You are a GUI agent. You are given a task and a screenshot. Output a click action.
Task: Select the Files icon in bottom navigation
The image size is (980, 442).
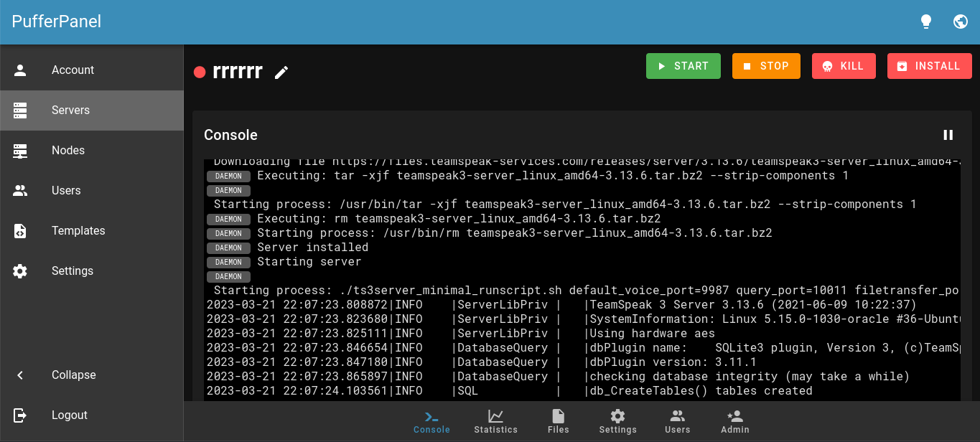[x=558, y=416]
